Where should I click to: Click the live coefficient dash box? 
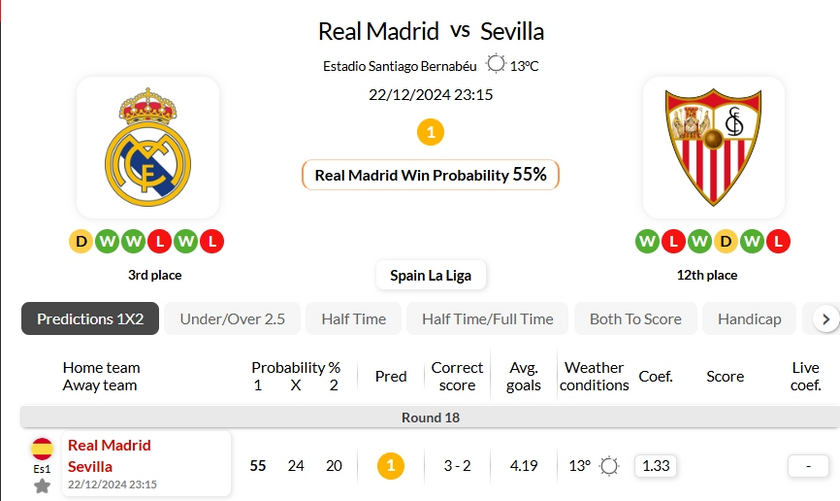point(806,465)
